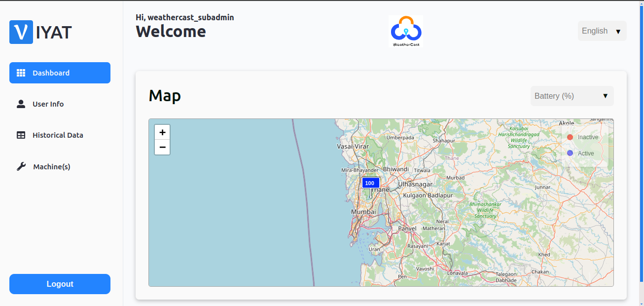Click the Uran label on map

coord(374,249)
